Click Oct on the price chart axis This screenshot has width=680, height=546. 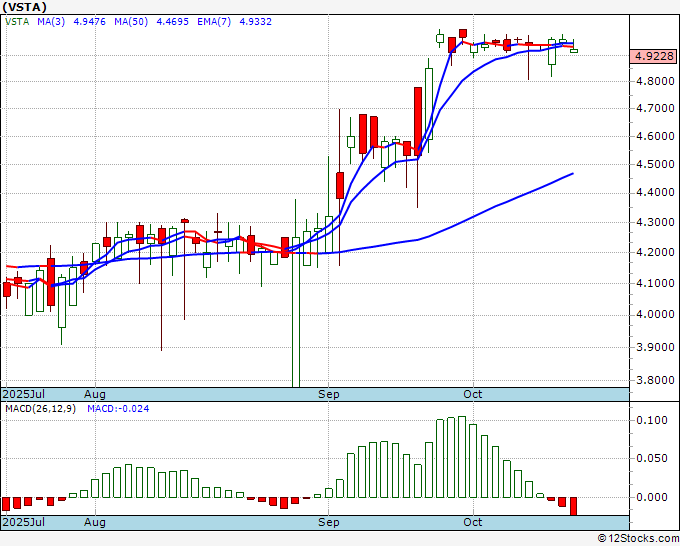pyautogui.click(x=473, y=394)
